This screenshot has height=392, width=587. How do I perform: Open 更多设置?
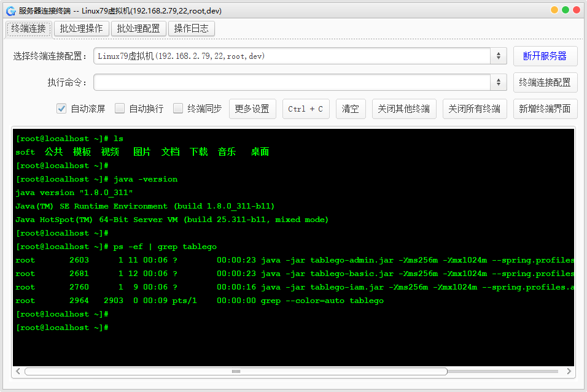coord(252,109)
